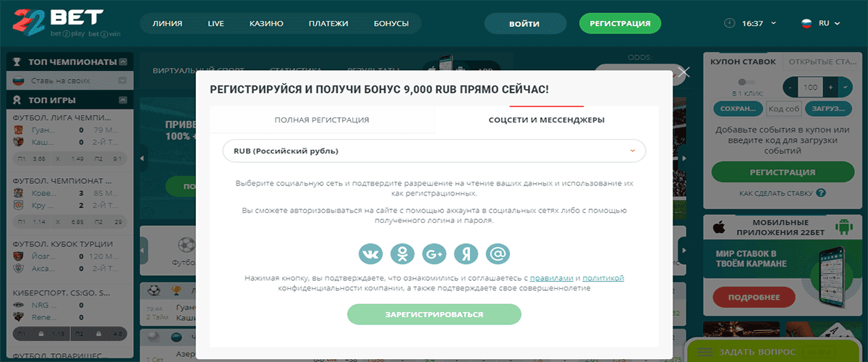Open the правилами link
The width and height of the screenshot is (868, 362).
tap(553, 278)
